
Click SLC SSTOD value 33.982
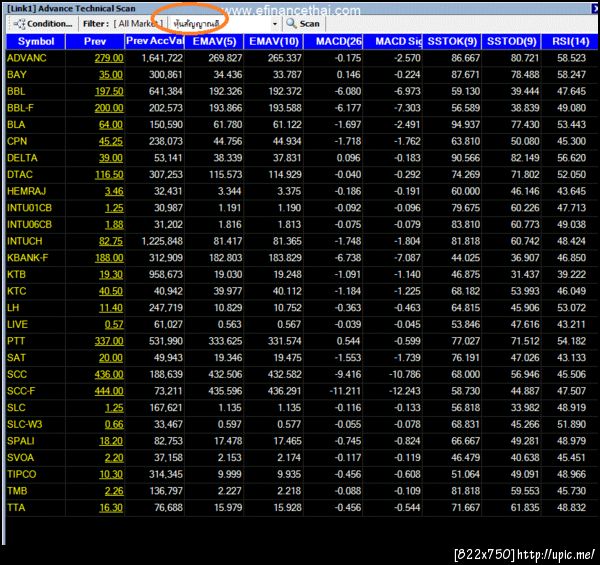click(x=525, y=408)
